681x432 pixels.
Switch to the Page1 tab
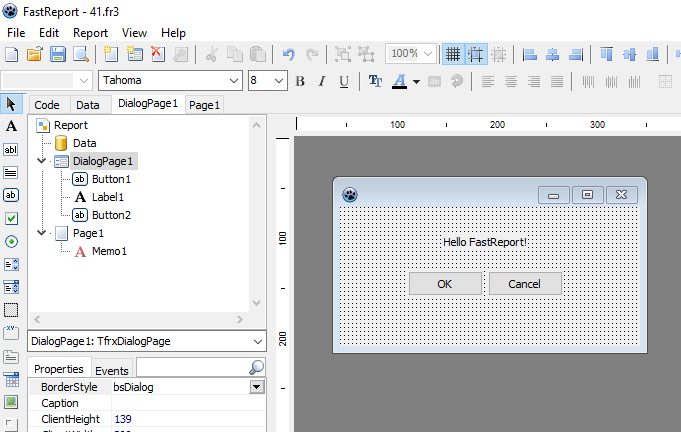point(205,105)
